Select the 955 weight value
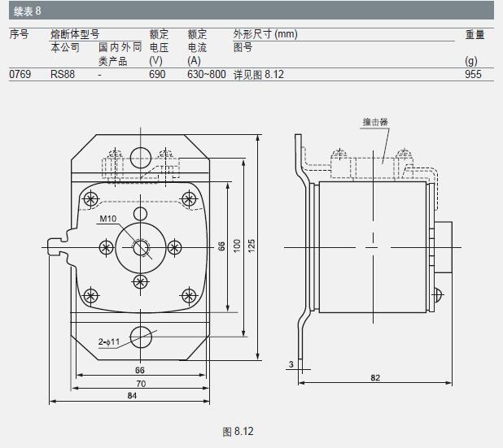 tap(473, 74)
